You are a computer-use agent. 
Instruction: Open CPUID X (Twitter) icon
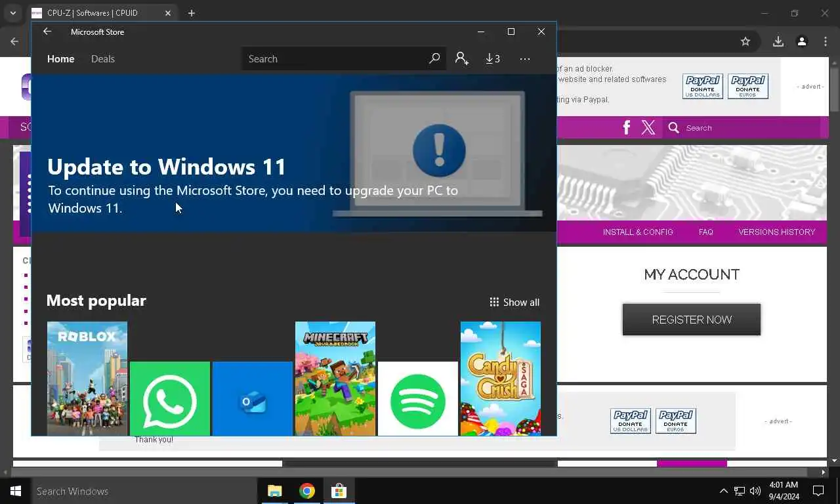(x=648, y=127)
